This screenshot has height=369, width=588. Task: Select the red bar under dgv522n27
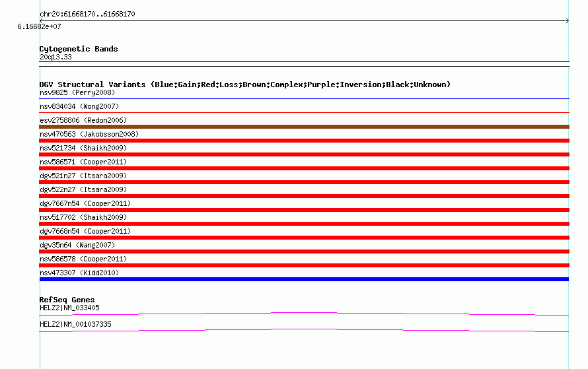[304, 196]
